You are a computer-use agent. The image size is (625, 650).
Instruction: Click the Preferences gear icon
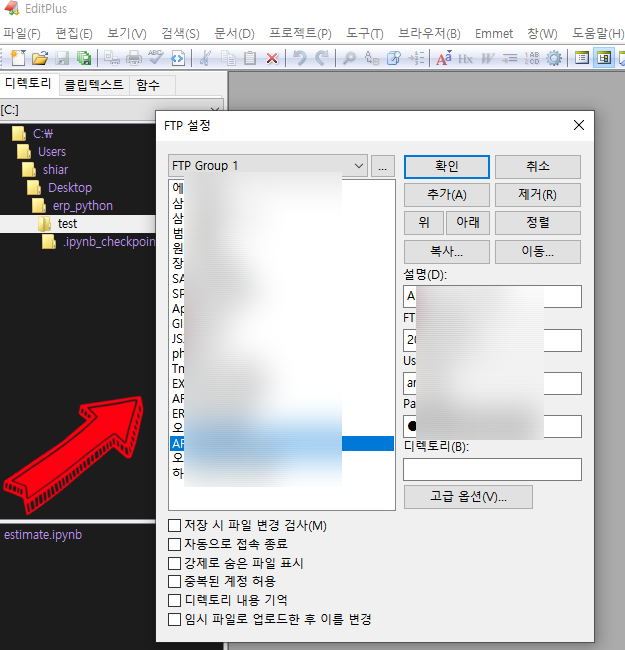(554, 58)
